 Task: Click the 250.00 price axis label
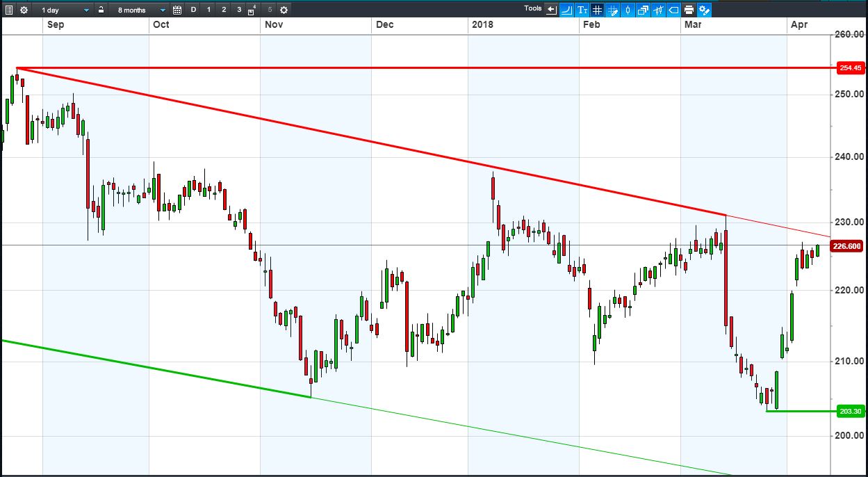click(x=849, y=94)
